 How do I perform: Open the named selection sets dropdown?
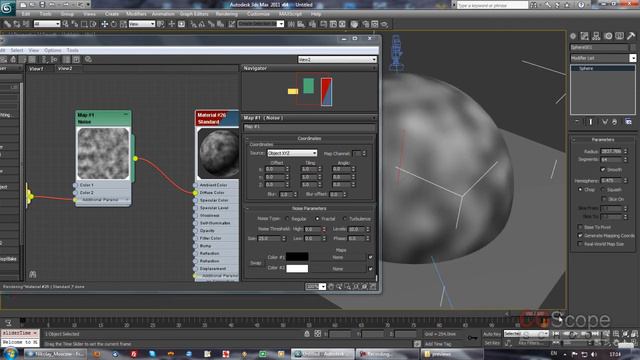[x=260, y=24]
